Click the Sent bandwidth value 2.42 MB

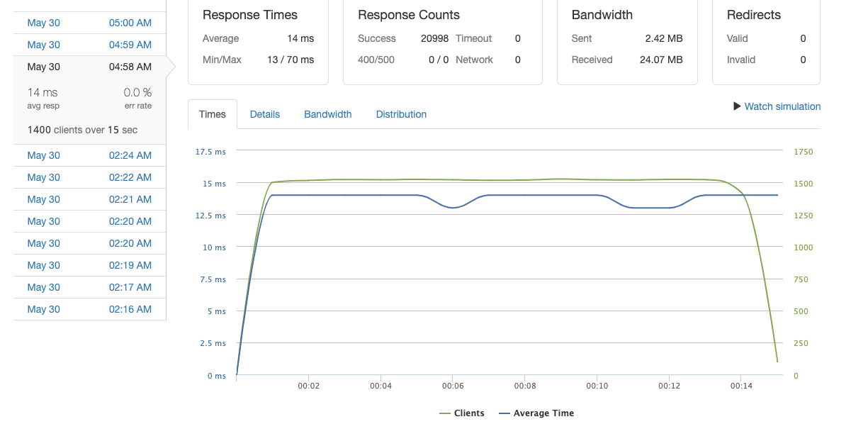pyautogui.click(x=664, y=38)
